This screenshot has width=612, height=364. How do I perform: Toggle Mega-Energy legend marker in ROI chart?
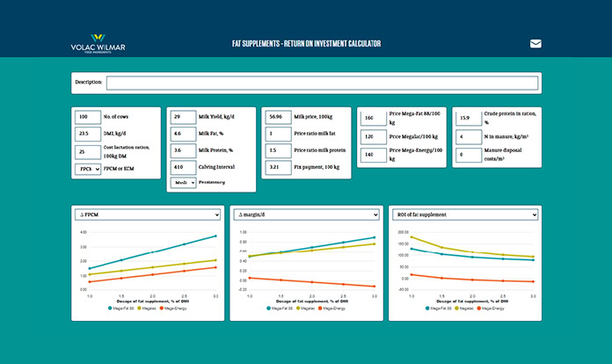pos(480,309)
